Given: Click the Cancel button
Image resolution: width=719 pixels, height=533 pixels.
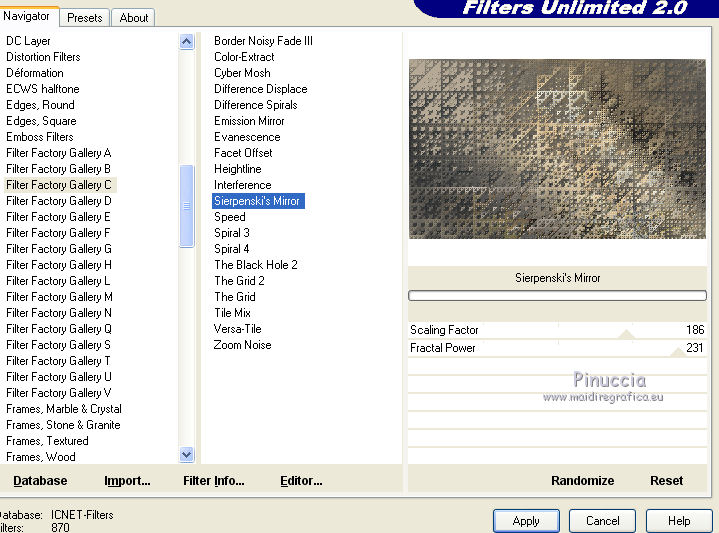Looking at the screenshot, I should click(x=603, y=521).
